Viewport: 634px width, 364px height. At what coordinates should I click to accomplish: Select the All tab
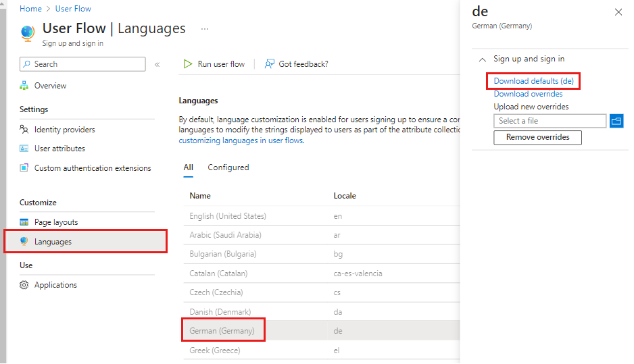(188, 167)
